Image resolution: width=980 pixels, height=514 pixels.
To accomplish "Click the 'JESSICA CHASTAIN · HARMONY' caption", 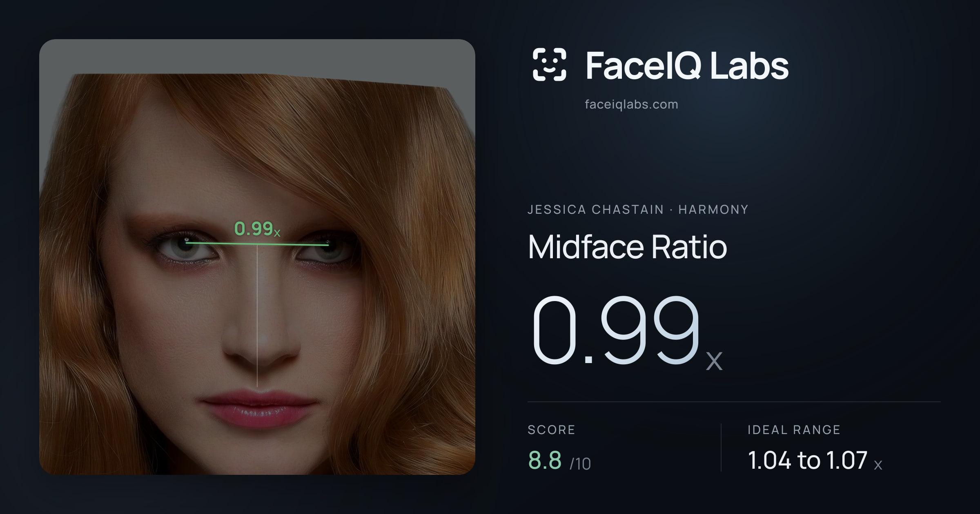I will click(x=638, y=210).
